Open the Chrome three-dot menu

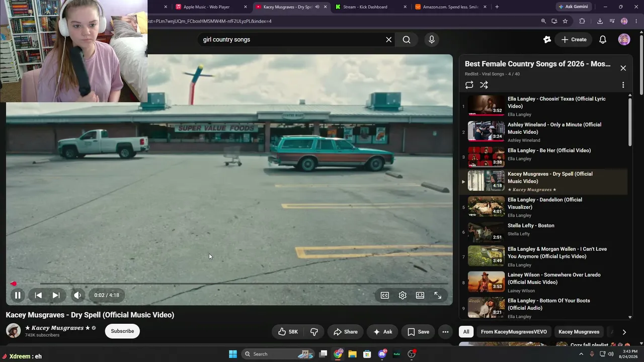click(x=636, y=21)
